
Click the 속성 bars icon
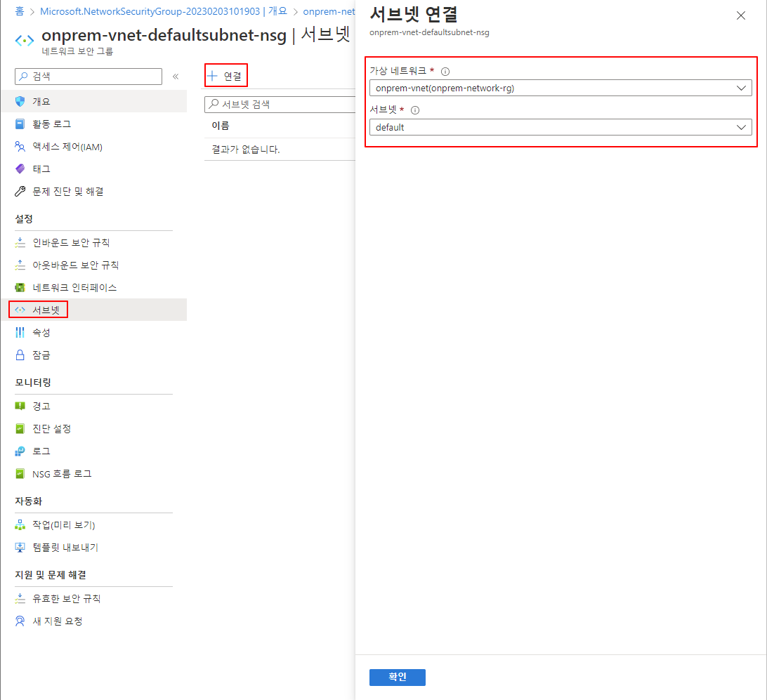click(x=20, y=332)
